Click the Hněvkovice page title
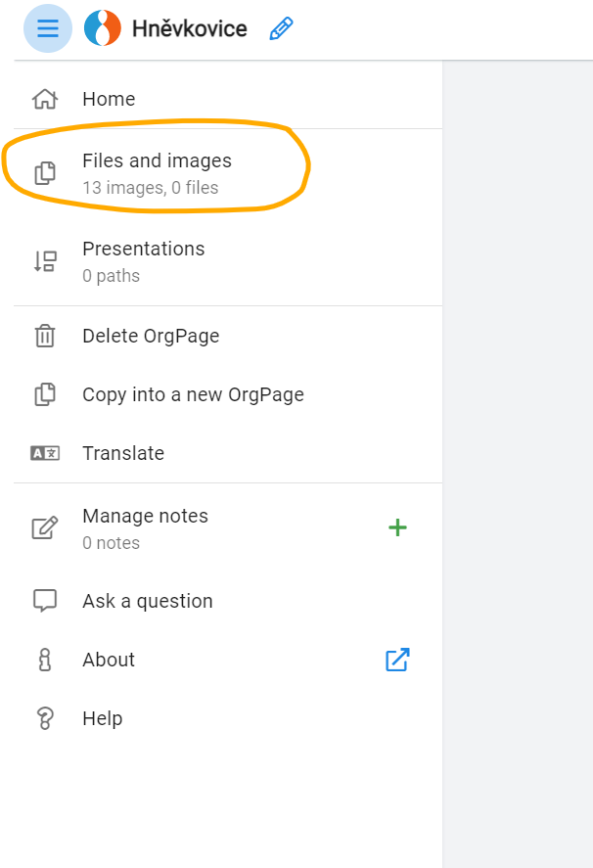The width and height of the screenshot is (593, 868). [189, 28]
